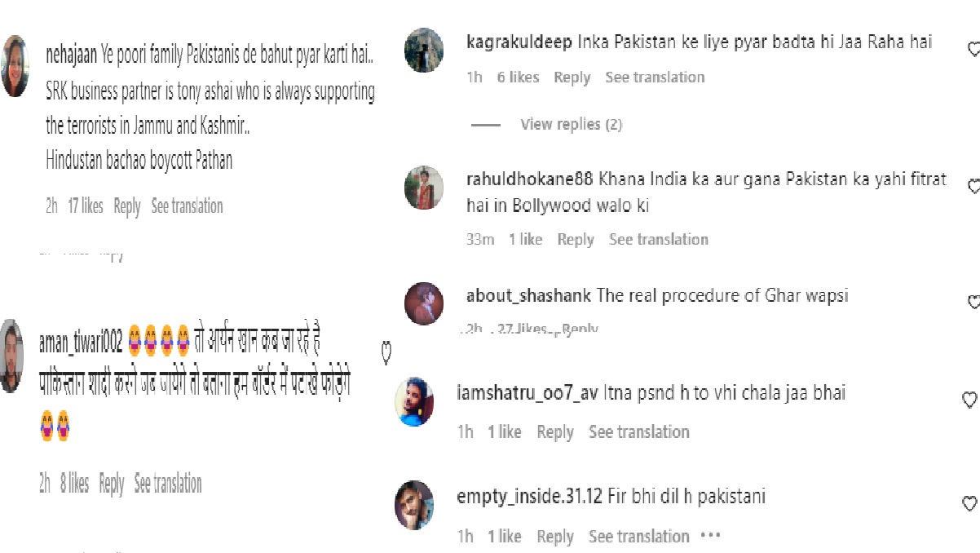The width and height of the screenshot is (980, 553).
Task: Open nehajaan's profile picture
Action: click(15, 67)
